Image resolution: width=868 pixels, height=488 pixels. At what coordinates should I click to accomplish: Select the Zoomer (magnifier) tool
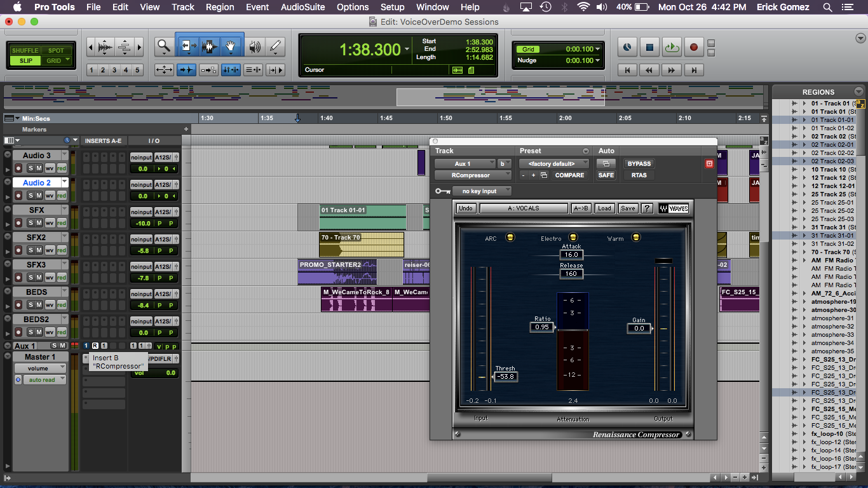[164, 46]
